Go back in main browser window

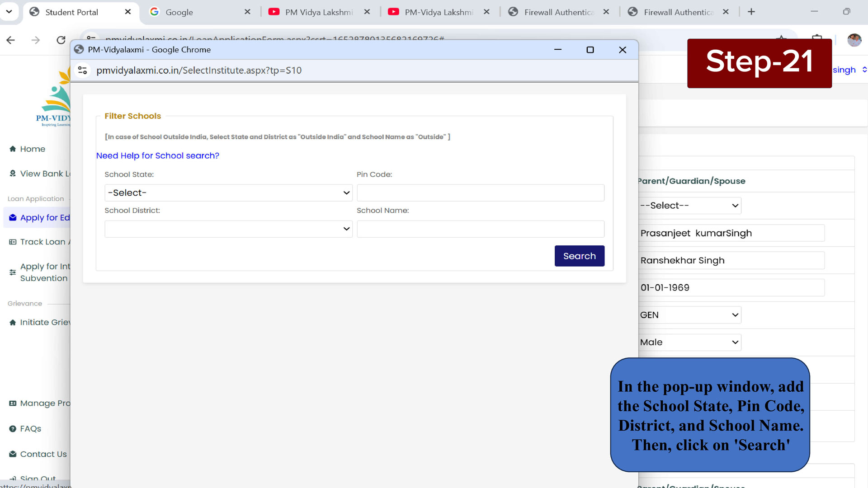[11, 40]
